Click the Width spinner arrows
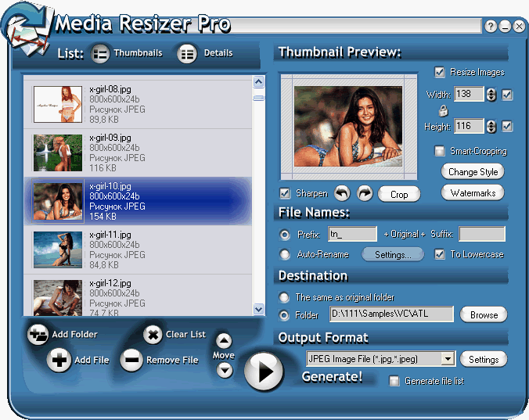Image resolution: width=529 pixels, height=420 pixels. [491, 95]
